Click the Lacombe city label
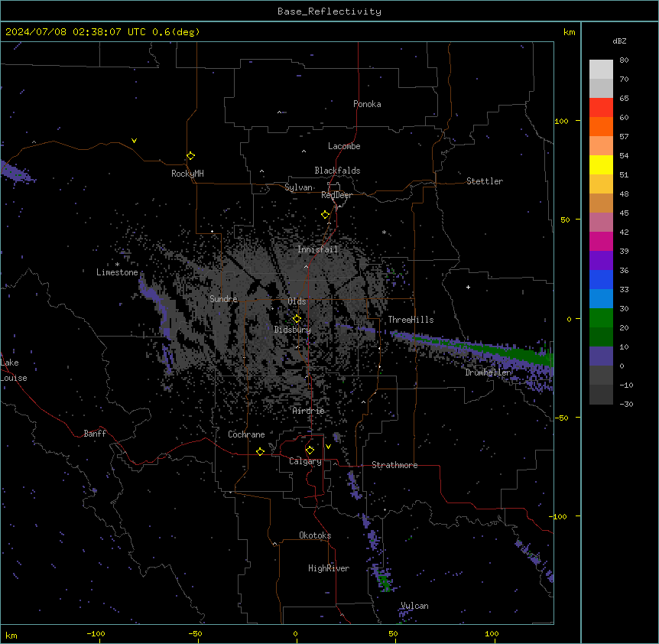The width and height of the screenshot is (659, 644). pos(344,146)
